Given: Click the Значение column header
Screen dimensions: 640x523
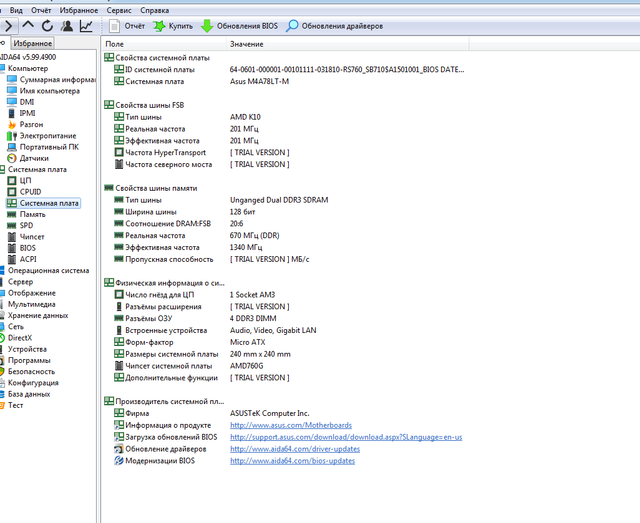Looking at the screenshot, I should point(347,44).
